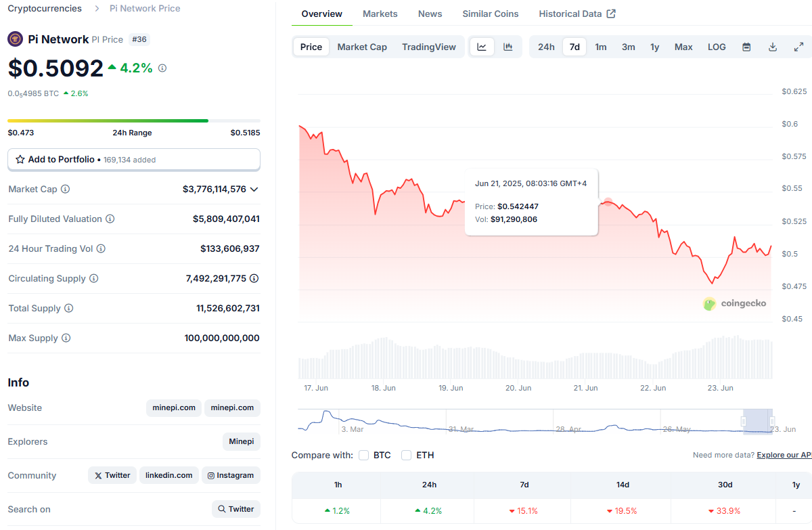812x530 pixels.
Task: Click the left handle of range navigator
Action: coord(744,421)
